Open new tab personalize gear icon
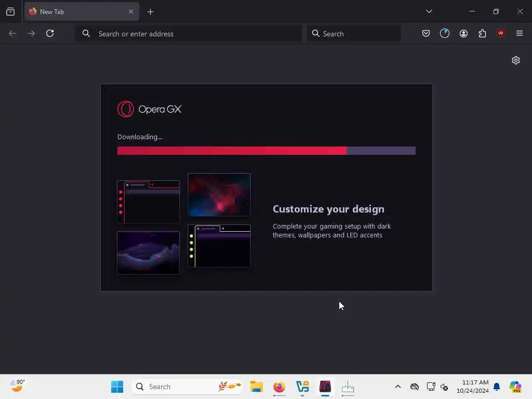532x399 pixels. (516, 60)
